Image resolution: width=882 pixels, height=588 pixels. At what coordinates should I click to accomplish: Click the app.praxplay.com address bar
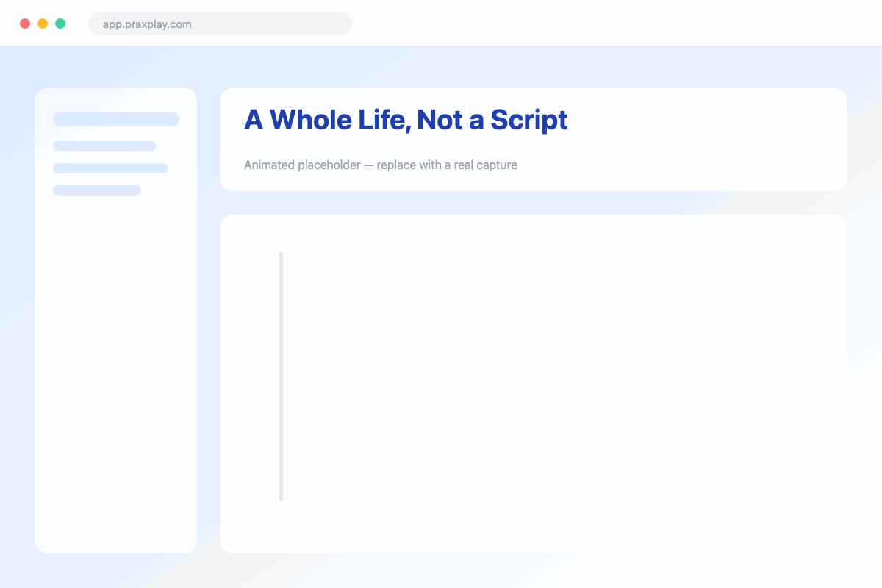(x=220, y=24)
